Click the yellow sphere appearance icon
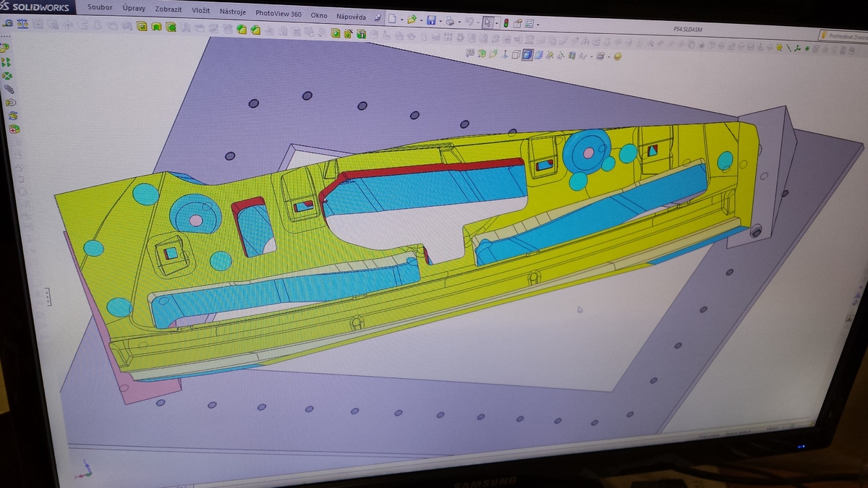868x488 pixels. pos(616,57)
